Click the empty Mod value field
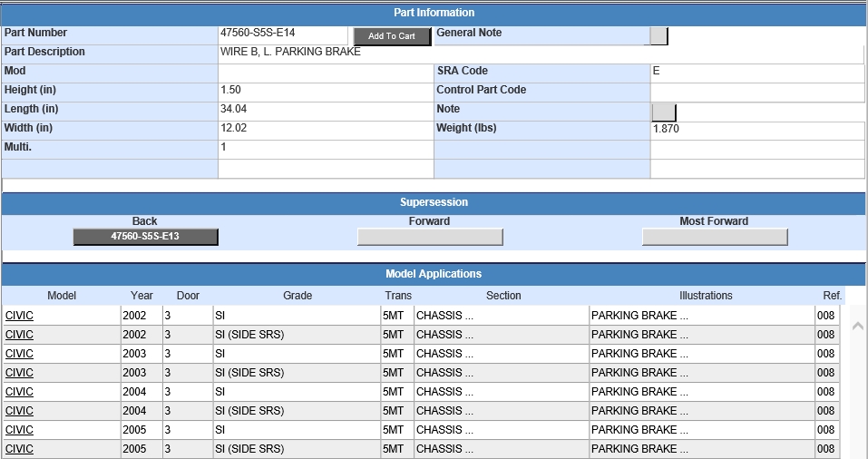The image size is (868, 459). [x=326, y=73]
